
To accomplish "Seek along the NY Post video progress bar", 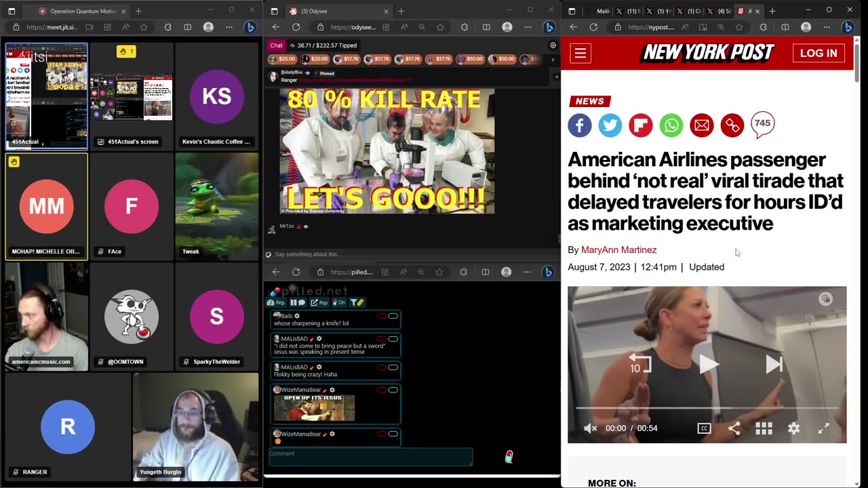I will tap(707, 408).
